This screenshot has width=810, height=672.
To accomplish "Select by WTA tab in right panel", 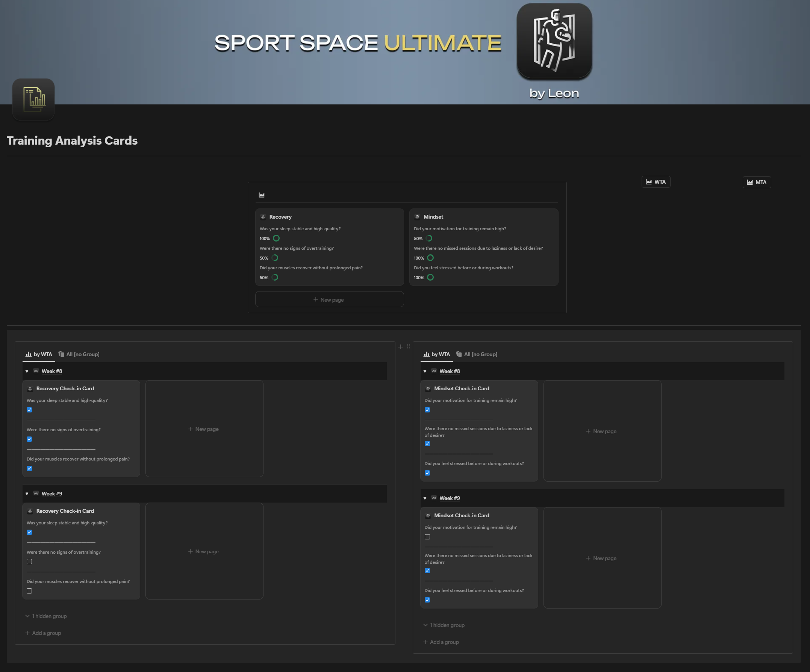I will (437, 354).
